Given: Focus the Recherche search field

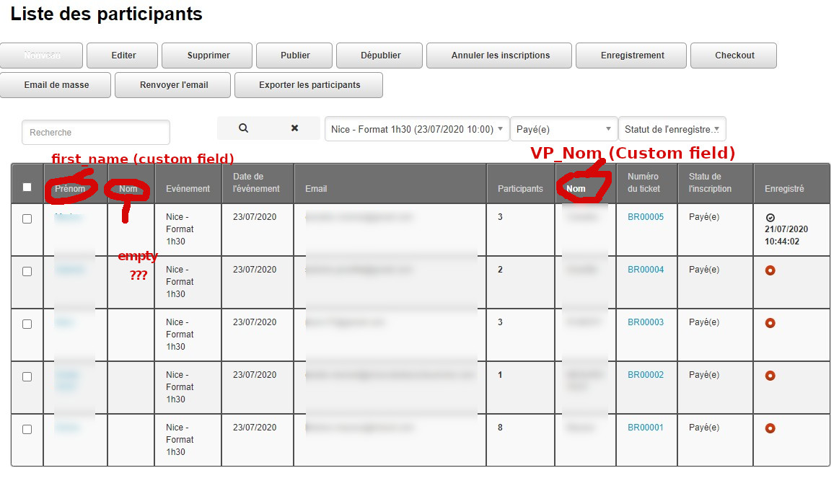Looking at the screenshot, I should click(96, 133).
